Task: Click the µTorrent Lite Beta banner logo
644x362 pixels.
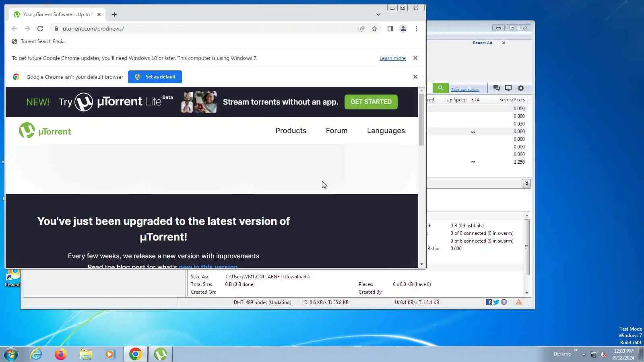Action: tap(124, 102)
